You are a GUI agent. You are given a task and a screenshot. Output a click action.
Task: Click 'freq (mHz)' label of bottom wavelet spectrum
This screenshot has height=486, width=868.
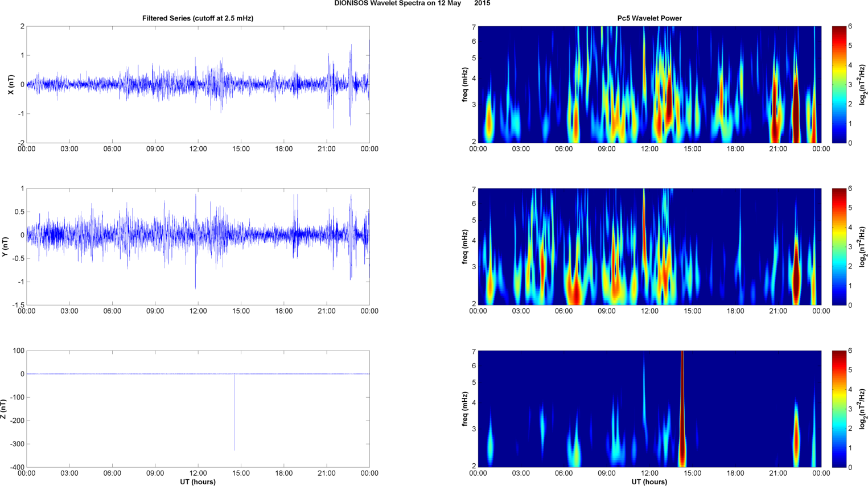466,409
